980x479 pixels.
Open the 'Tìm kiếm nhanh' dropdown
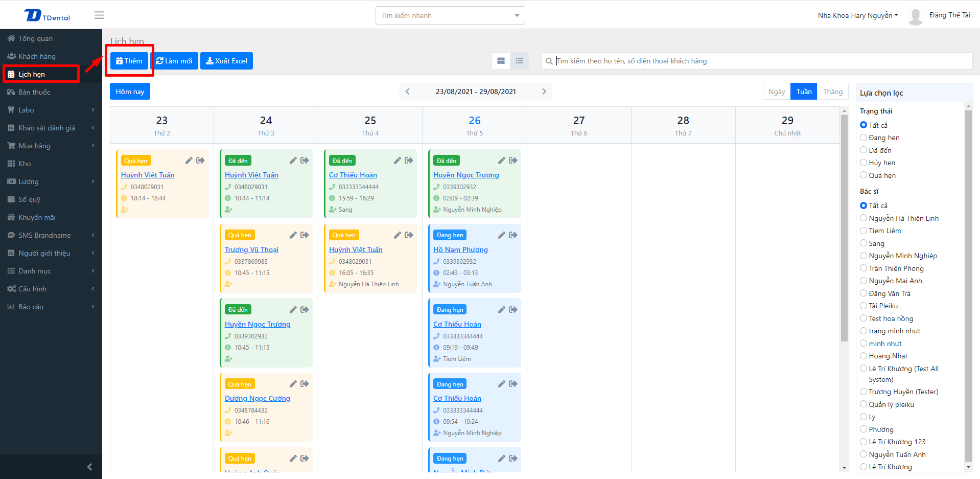[450, 15]
